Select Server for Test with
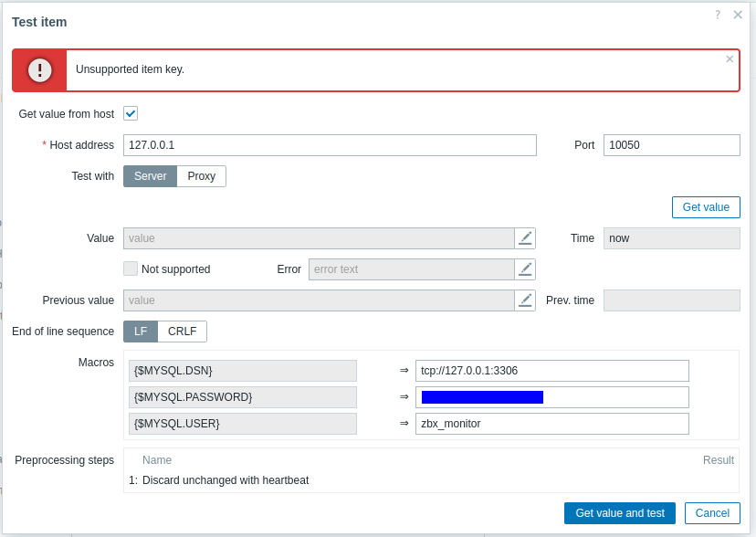 click(x=150, y=176)
